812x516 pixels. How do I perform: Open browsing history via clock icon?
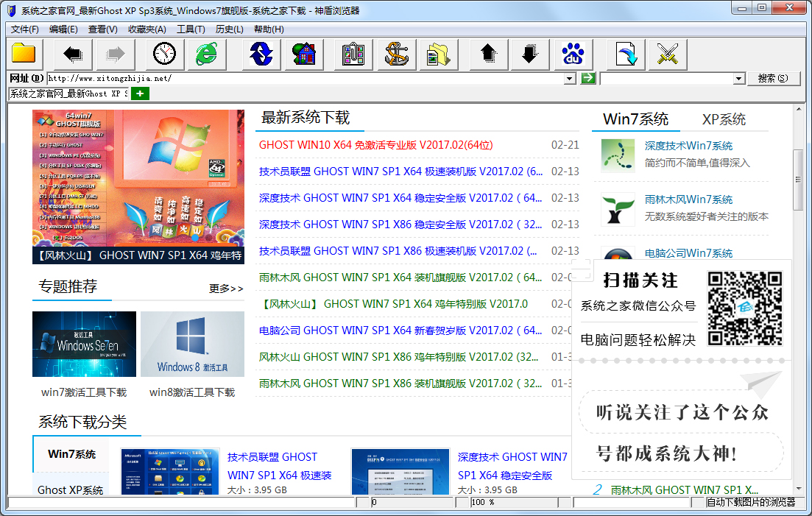click(163, 54)
